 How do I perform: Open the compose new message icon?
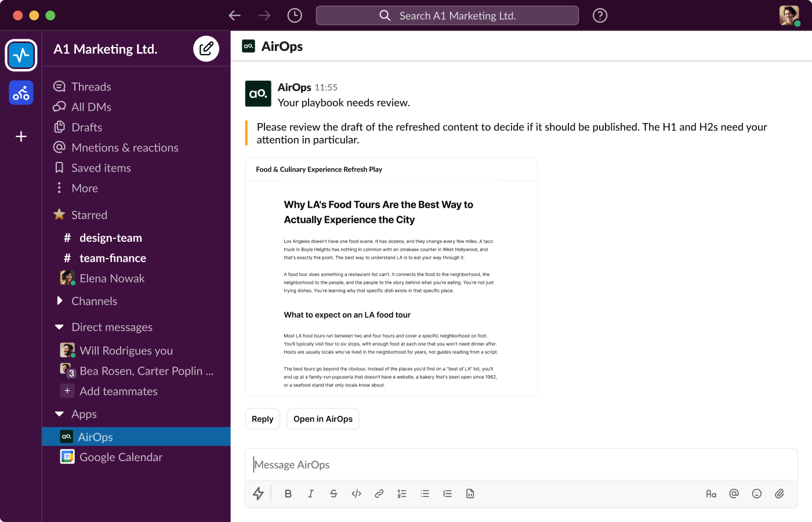click(x=206, y=49)
